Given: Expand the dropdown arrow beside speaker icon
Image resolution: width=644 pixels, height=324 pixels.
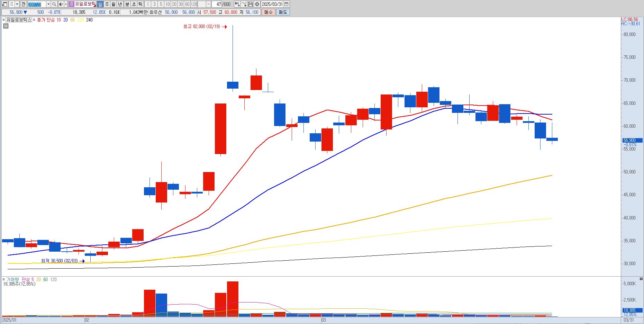Looking at the screenshot, I should coord(66,4).
